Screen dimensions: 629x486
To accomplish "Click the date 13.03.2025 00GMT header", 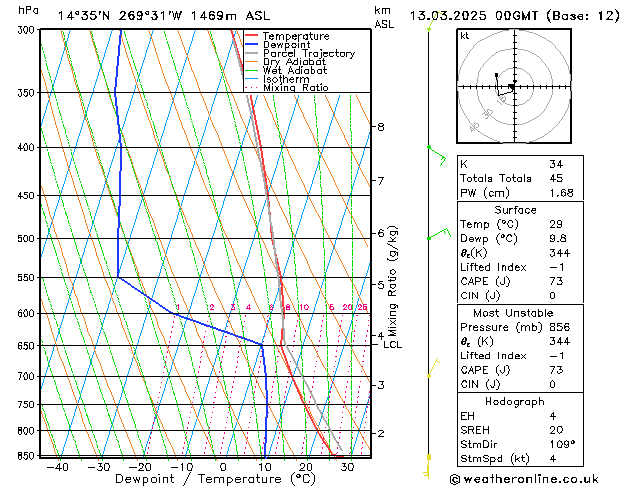I will (x=514, y=16).
